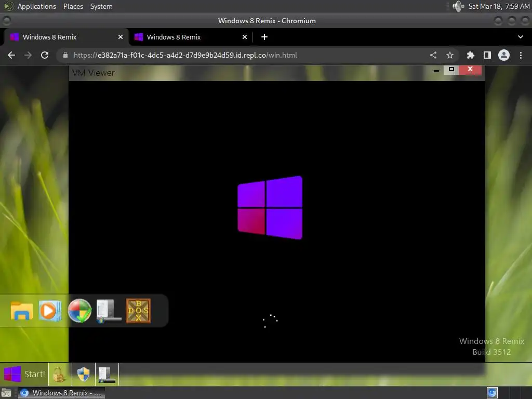This screenshot has width=532, height=399.
Task: Reload the current page
Action: (45, 55)
